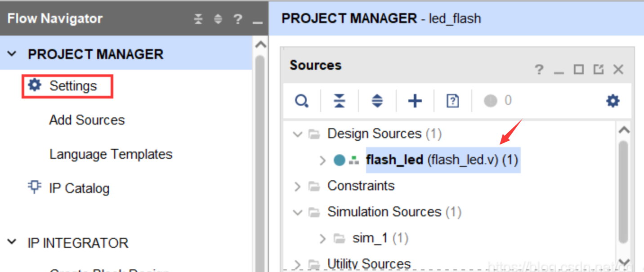Expand the flash_led module node
Screen dimensions: 644x272
322,160
